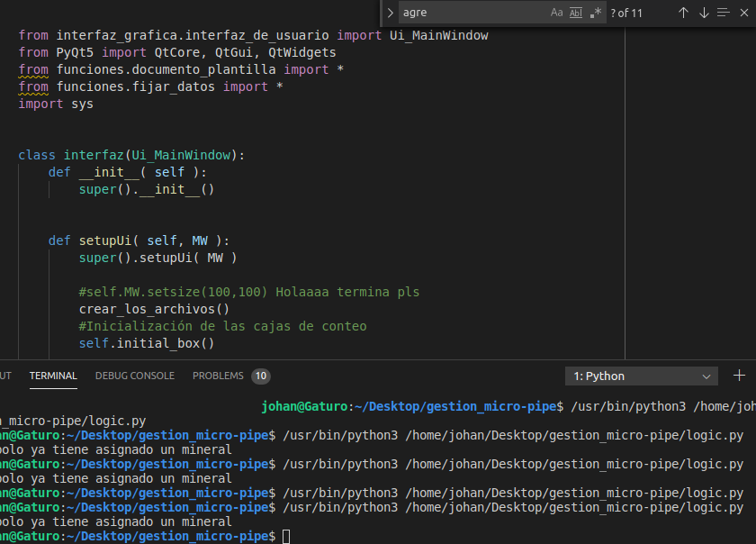Image resolution: width=756 pixels, height=544 pixels.
Task: Click 'def __init__' method name
Action: pos(109,172)
